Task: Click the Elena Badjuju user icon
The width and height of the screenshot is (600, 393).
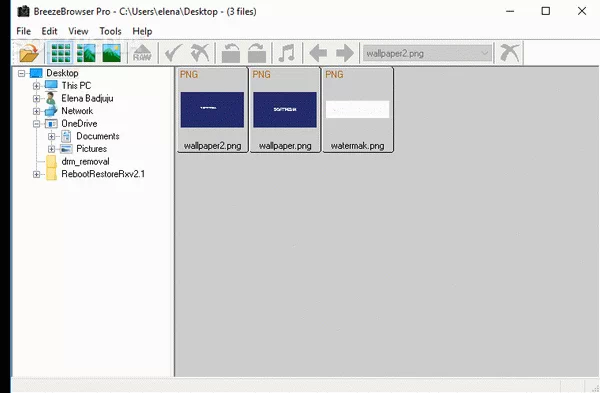Action: (51, 98)
